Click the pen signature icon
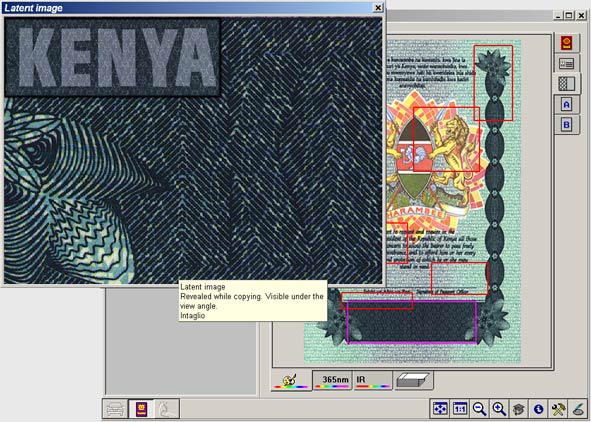591x422 pixels. 578,408
